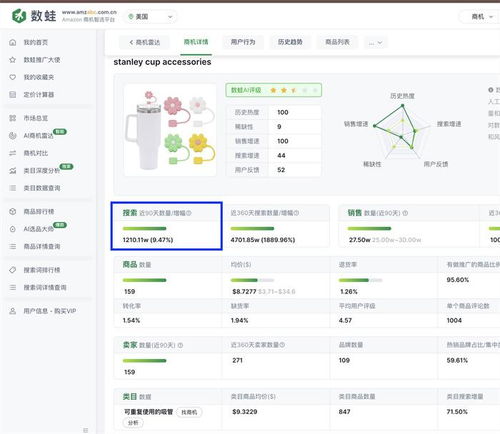Switch to the 用户行为 tab
This screenshot has width=500, height=434.
(x=243, y=42)
